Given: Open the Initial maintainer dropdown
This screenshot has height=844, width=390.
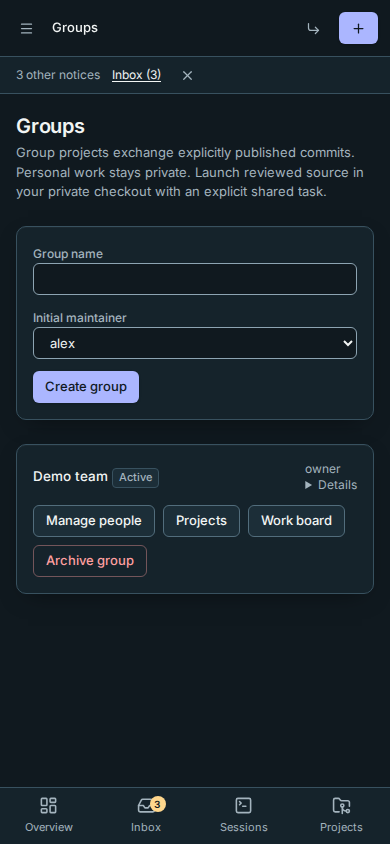Looking at the screenshot, I should [195, 343].
